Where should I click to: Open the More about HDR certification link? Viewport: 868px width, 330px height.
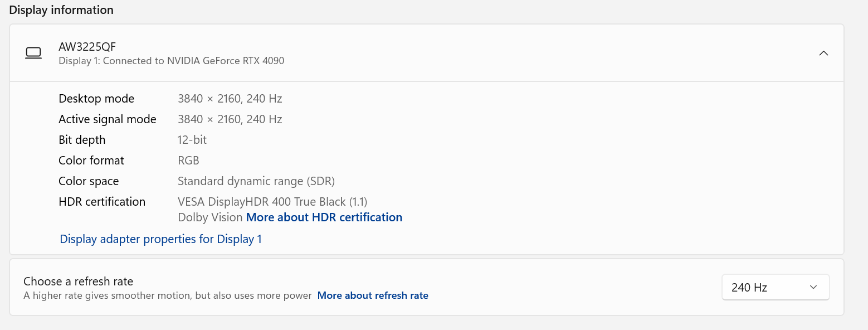pyautogui.click(x=324, y=217)
